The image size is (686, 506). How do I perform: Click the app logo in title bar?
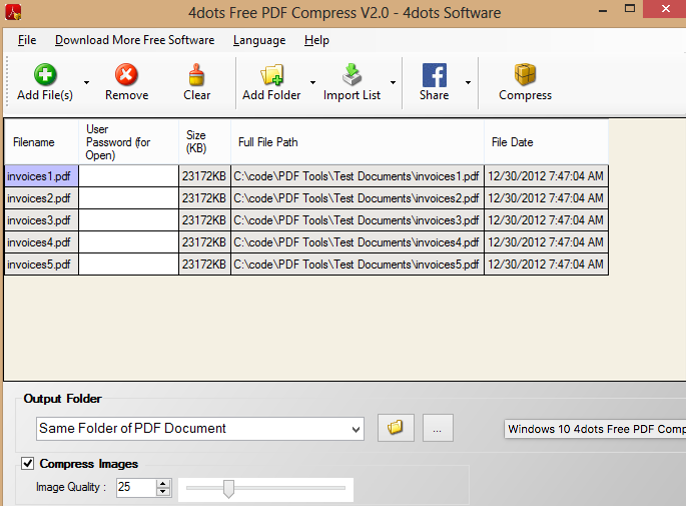point(10,12)
